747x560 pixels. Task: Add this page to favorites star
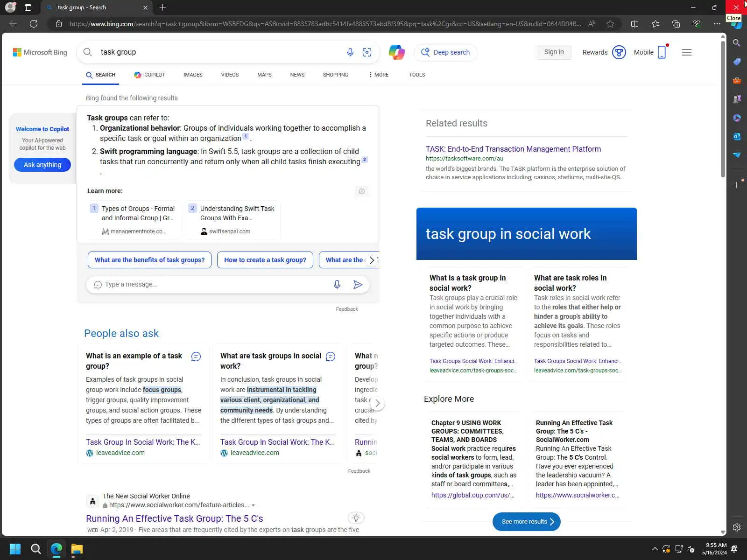click(x=610, y=24)
